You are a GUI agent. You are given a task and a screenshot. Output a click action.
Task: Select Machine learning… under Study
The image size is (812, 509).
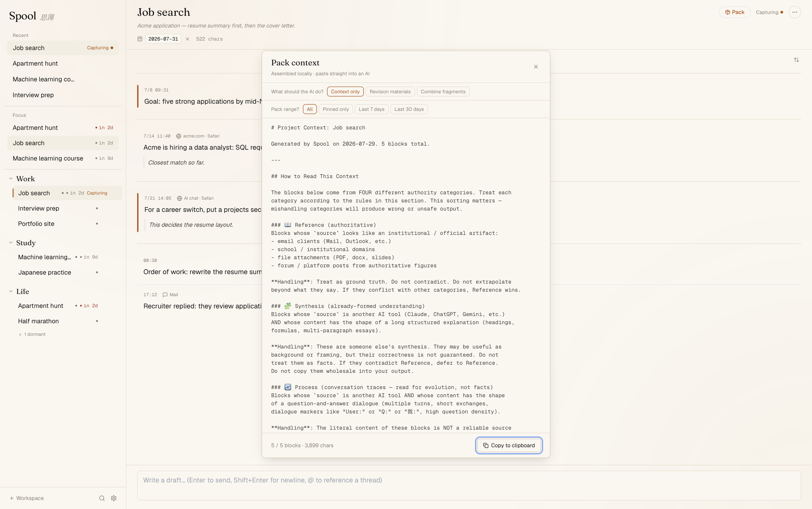(x=67, y=257)
